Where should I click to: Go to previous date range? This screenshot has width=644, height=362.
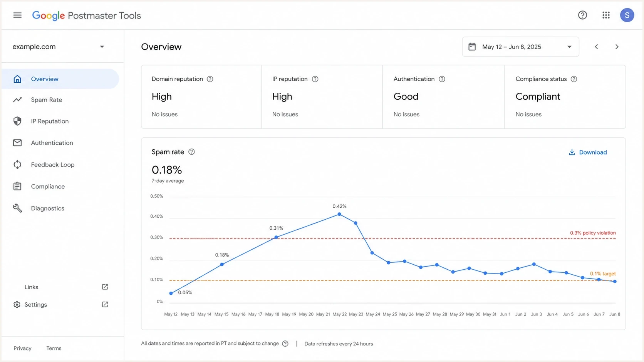click(596, 47)
